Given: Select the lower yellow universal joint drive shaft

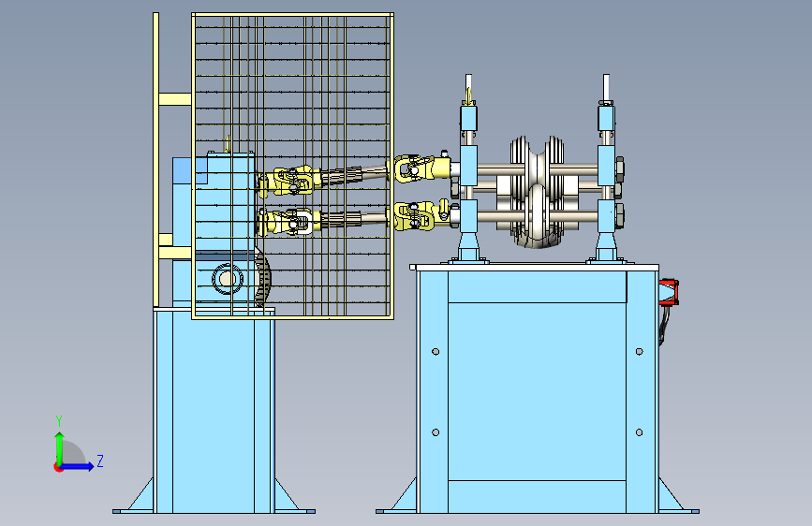Looking at the screenshot, I should (353, 219).
